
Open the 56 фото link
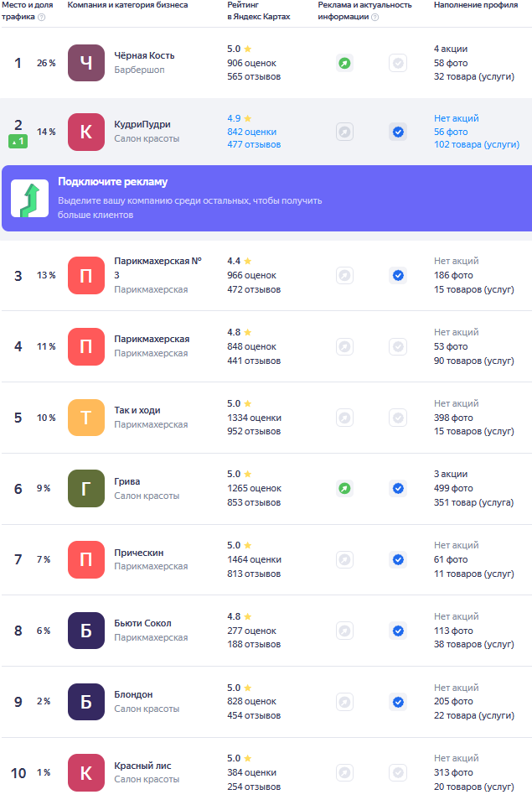coord(451,132)
